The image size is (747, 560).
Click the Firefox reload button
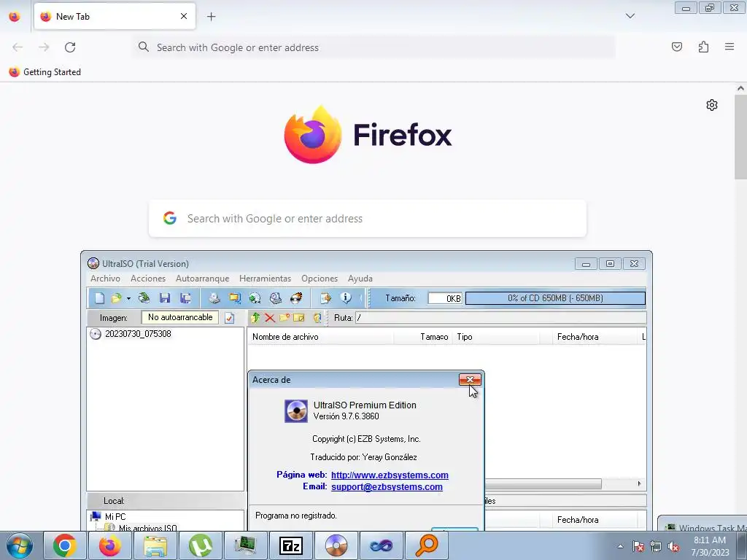pos(70,47)
